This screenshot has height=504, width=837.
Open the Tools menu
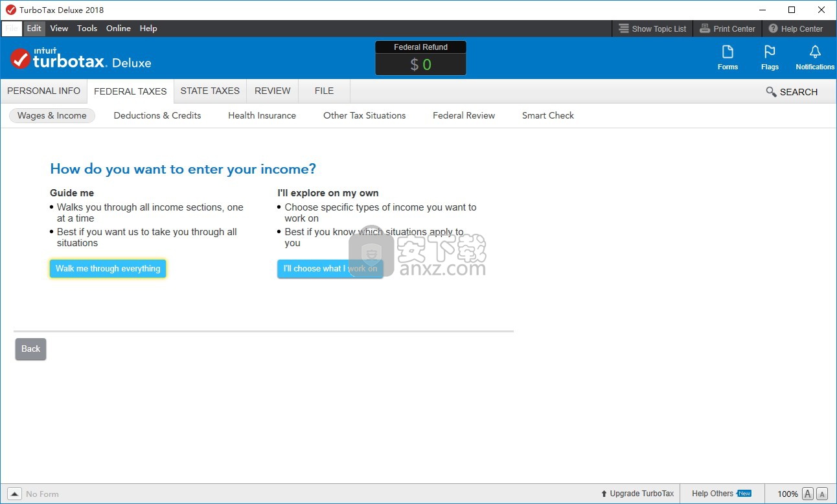click(87, 29)
